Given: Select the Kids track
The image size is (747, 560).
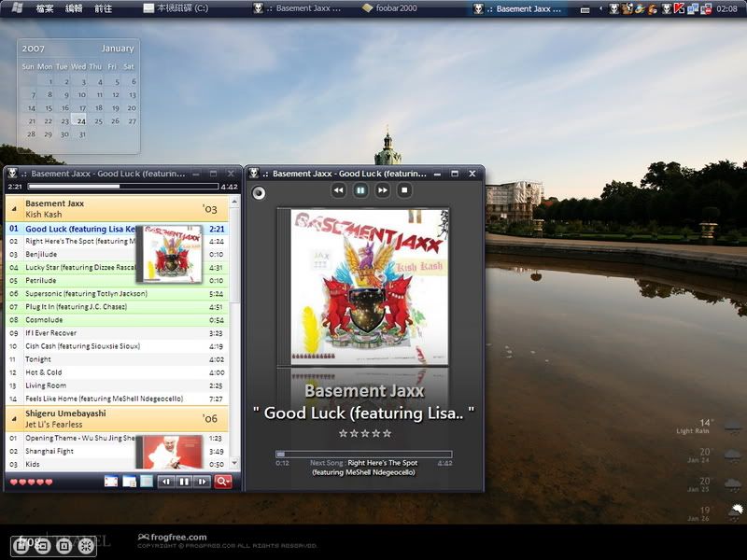Looking at the screenshot, I should (x=117, y=464).
